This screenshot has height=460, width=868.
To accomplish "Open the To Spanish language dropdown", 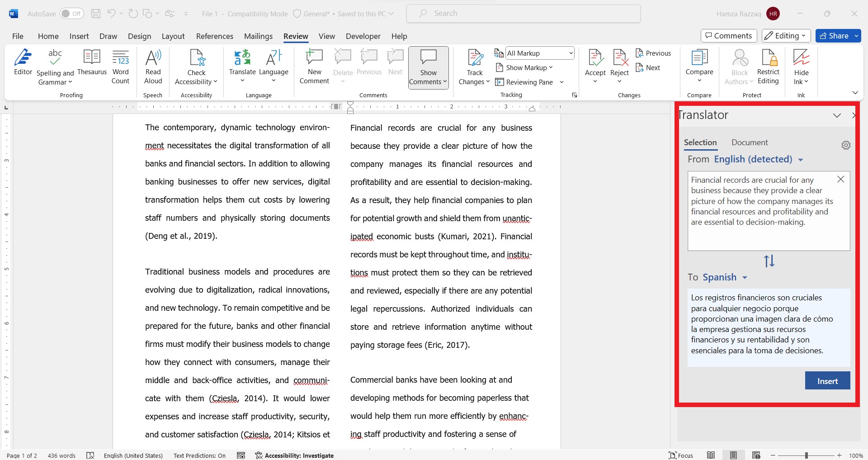I will [x=725, y=277].
